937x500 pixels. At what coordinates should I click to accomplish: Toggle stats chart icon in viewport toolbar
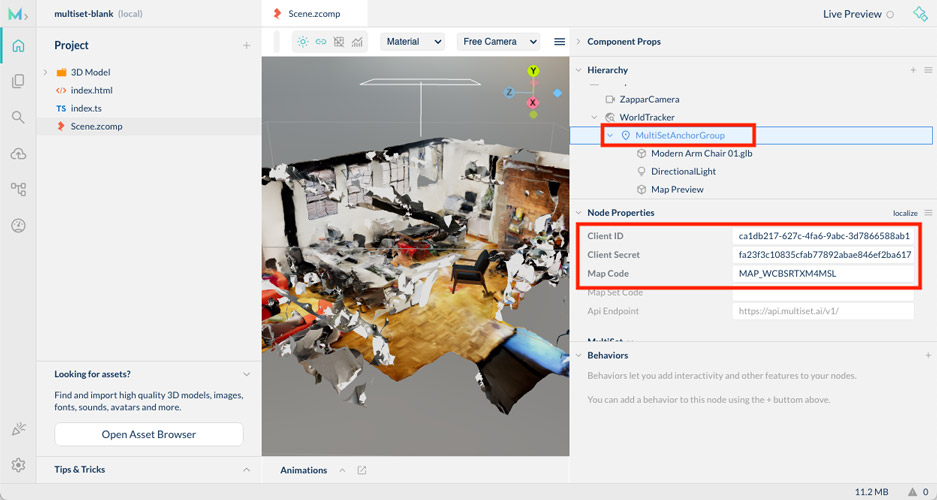click(x=357, y=42)
